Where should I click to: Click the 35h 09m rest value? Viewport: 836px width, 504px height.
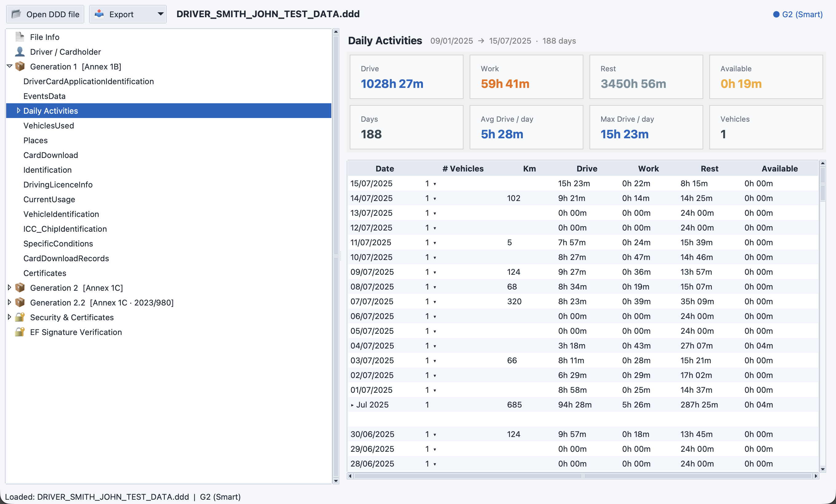(697, 301)
